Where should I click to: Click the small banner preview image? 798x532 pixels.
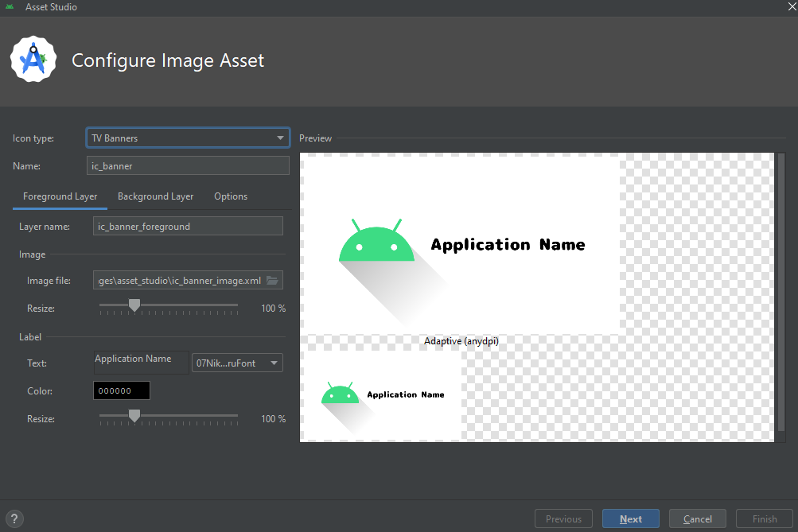pos(383,394)
